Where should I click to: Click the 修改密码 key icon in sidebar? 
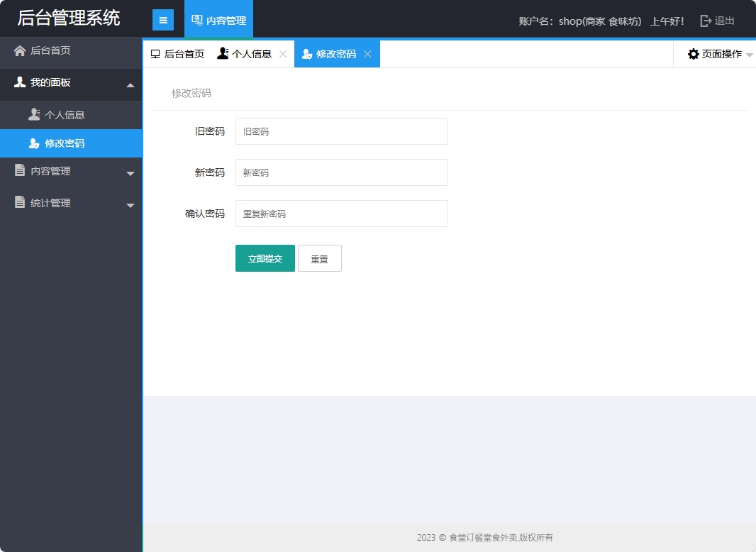pyautogui.click(x=34, y=143)
